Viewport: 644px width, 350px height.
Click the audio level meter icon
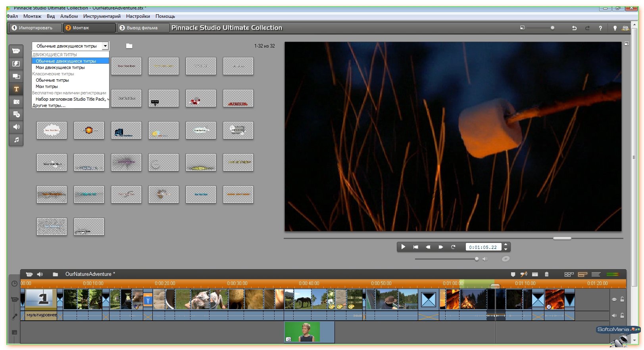click(613, 274)
